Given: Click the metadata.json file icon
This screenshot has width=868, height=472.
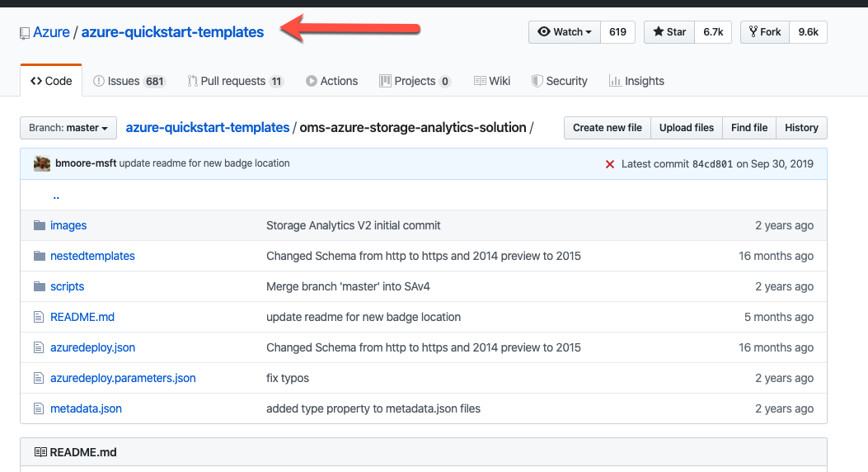Looking at the screenshot, I should tap(38, 408).
